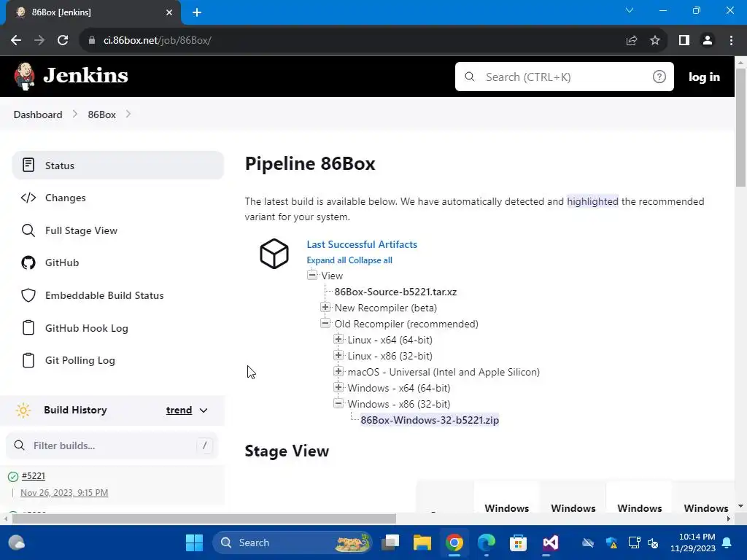
Task: Open a new browser tab
Action: click(x=197, y=12)
